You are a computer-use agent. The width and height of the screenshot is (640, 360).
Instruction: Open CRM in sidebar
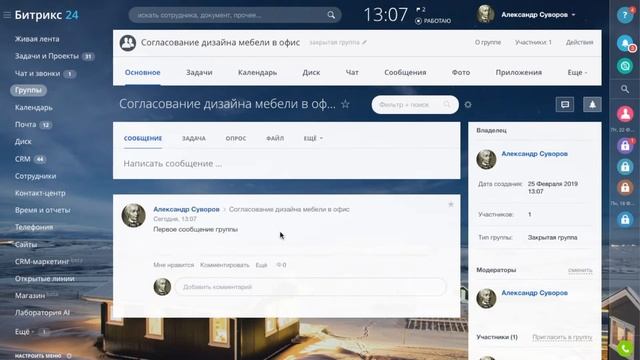[22, 159]
